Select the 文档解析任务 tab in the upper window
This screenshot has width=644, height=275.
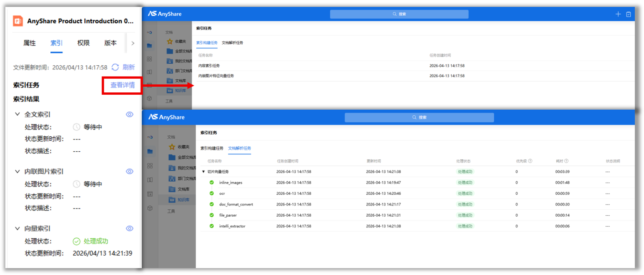point(232,43)
